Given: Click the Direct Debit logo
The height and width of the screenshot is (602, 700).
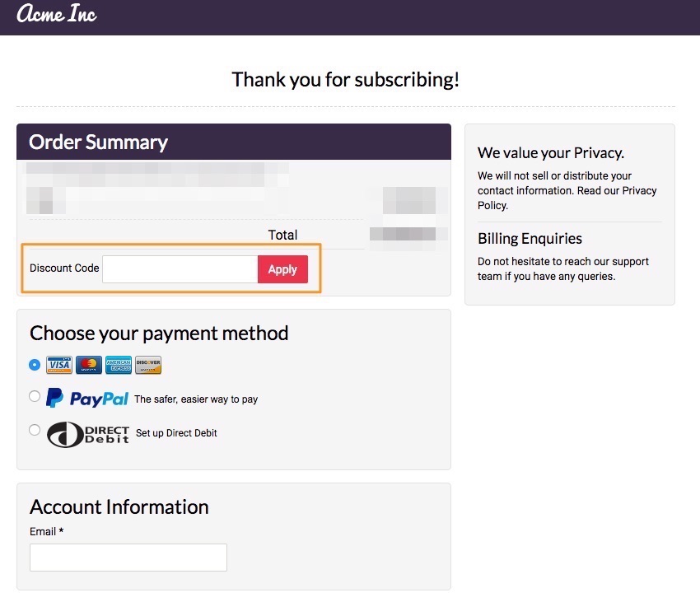Looking at the screenshot, I should [88, 434].
